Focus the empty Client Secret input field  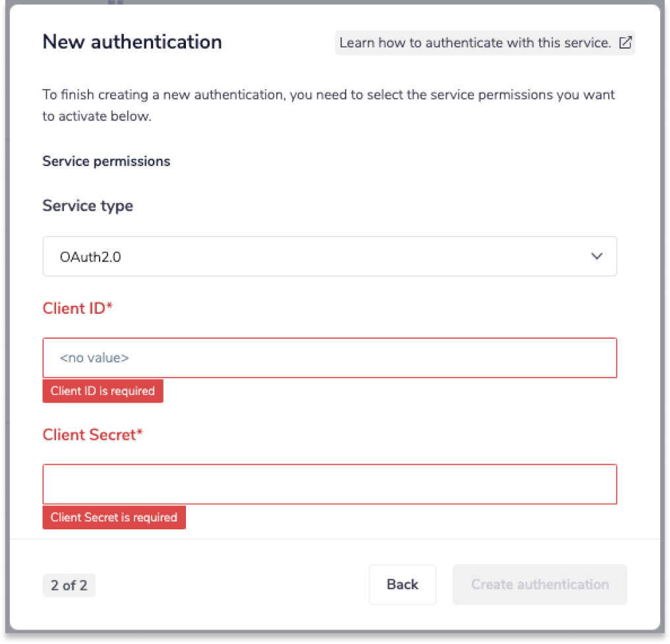pyautogui.click(x=330, y=484)
